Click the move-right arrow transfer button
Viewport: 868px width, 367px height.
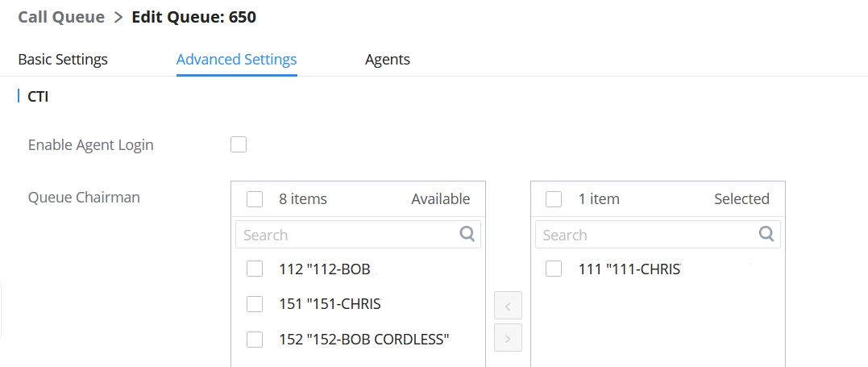(508, 338)
